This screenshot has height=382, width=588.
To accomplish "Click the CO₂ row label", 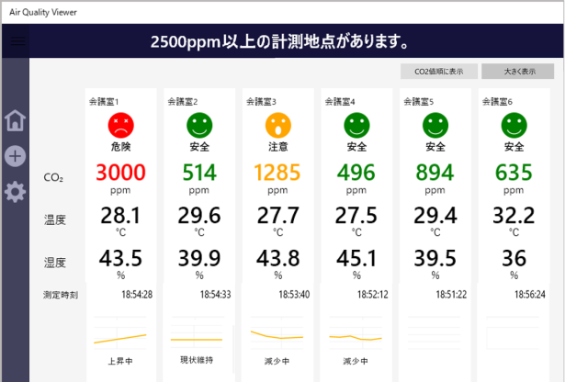I will [53, 177].
